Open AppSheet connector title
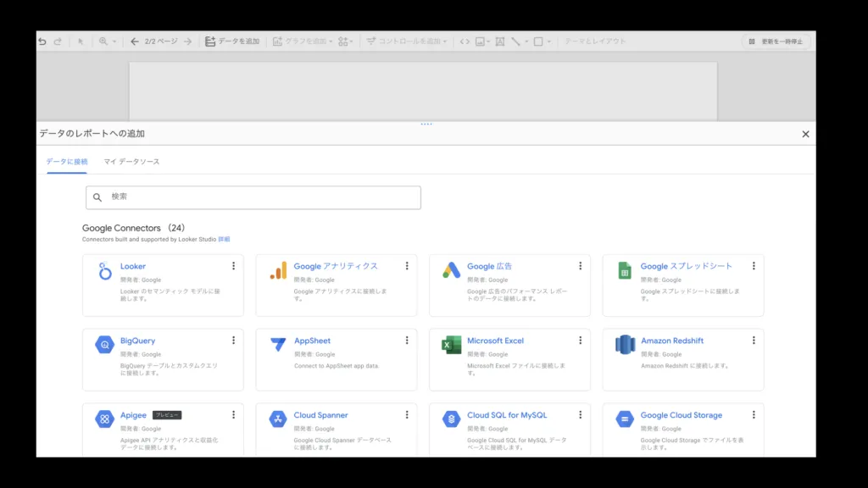 [x=312, y=341]
